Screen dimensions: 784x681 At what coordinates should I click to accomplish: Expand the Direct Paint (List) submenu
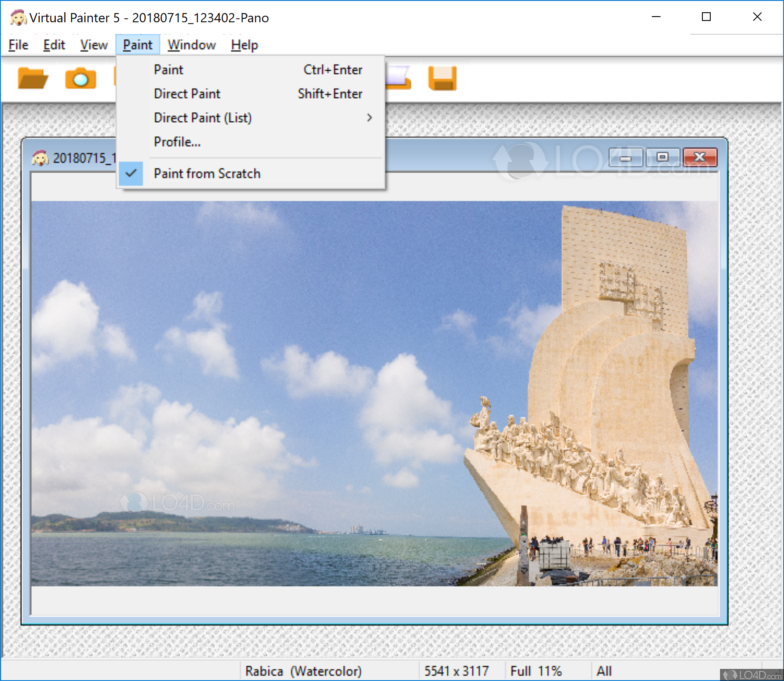tap(202, 117)
